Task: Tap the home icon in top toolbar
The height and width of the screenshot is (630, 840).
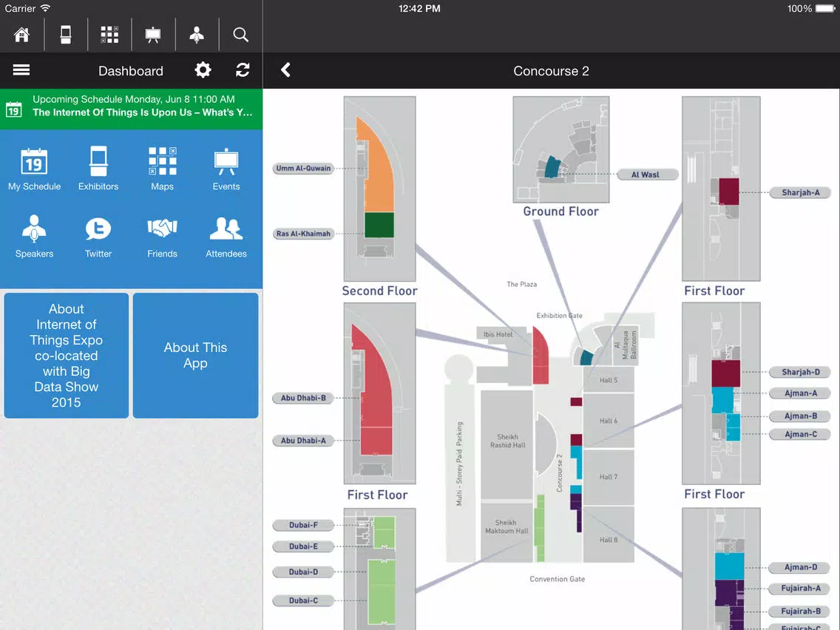Action: click(22, 35)
